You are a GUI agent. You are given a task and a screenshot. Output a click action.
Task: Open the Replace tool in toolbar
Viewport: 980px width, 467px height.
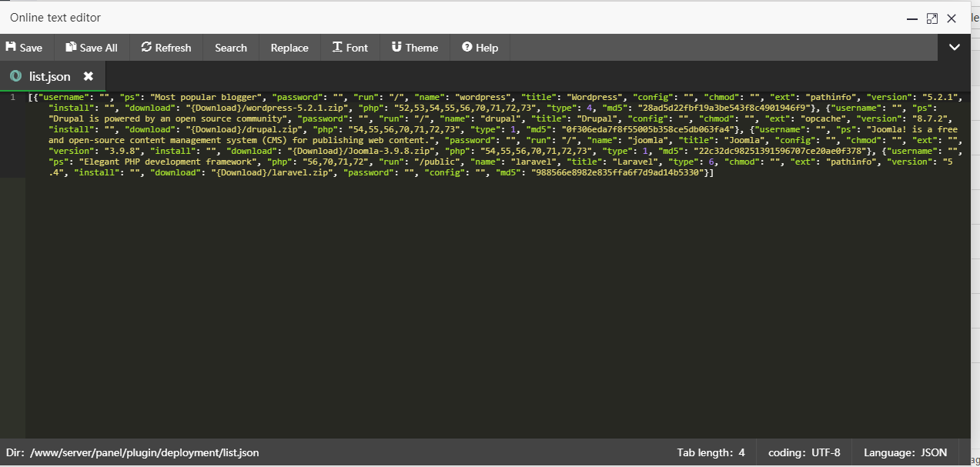tap(289, 48)
